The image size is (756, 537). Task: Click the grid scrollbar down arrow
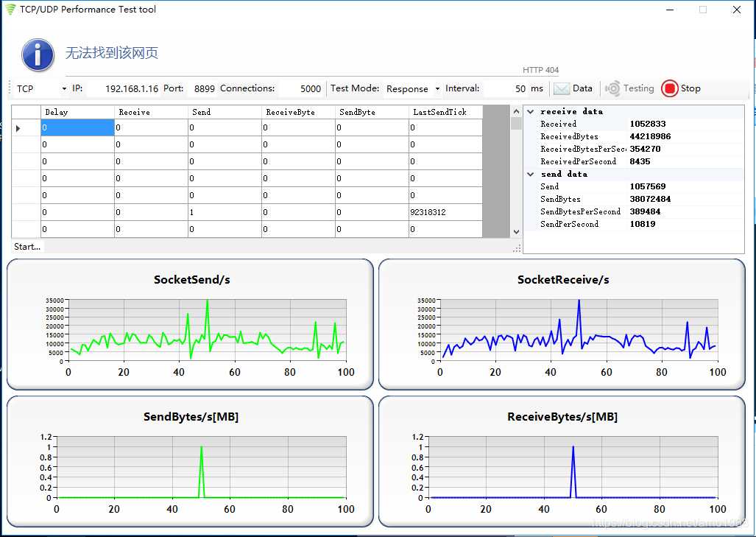(516, 231)
